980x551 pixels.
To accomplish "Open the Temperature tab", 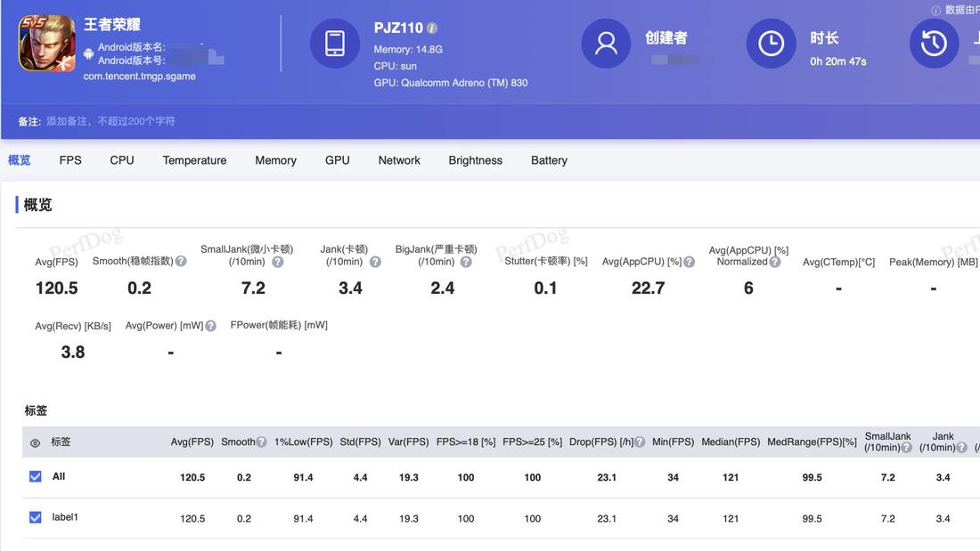I will coord(194,160).
